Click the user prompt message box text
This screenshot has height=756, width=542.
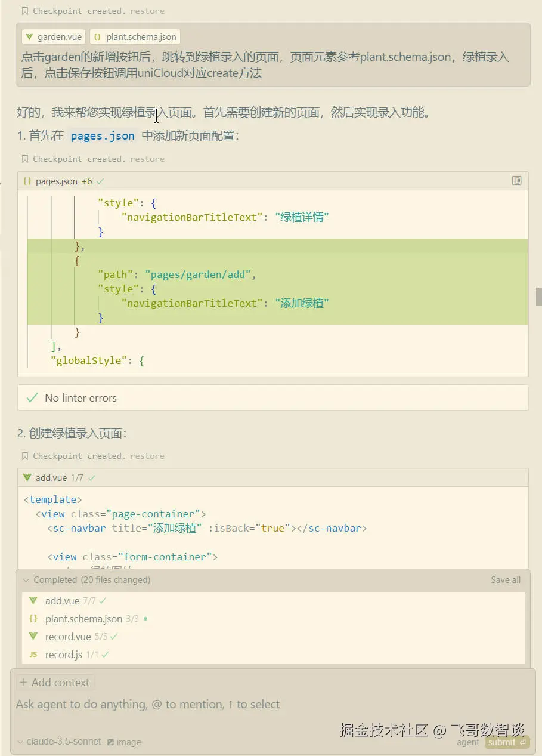(x=265, y=66)
